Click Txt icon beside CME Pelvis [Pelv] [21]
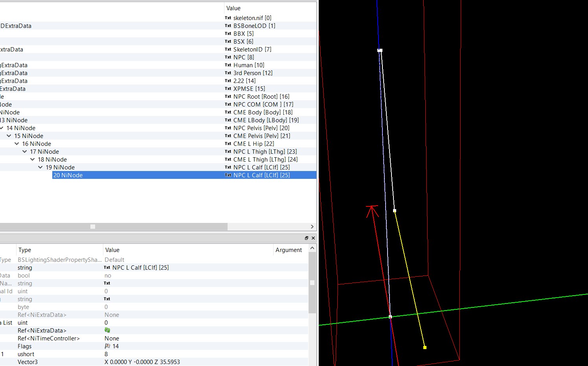588x366 pixels. pyautogui.click(x=228, y=136)
